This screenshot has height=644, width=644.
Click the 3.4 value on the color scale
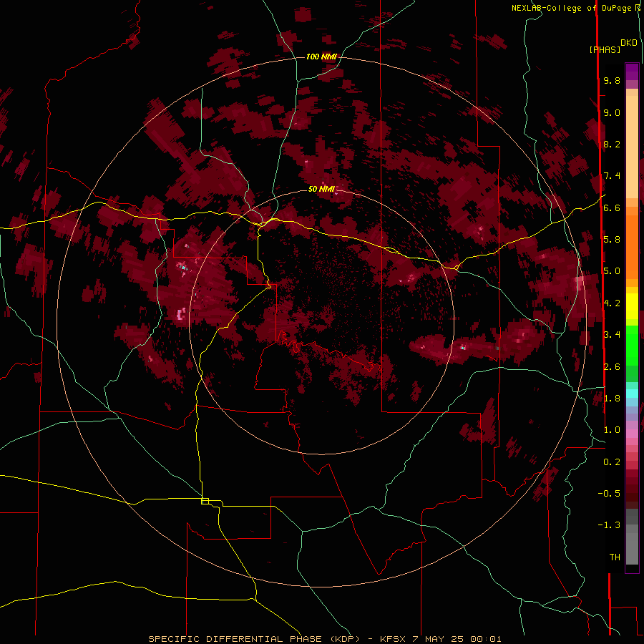[612, 334]
